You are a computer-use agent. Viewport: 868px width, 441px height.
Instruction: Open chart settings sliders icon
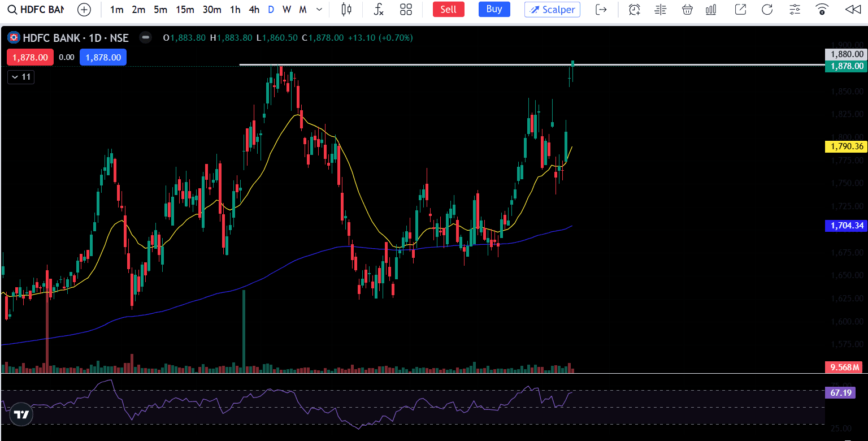[795, 10]
